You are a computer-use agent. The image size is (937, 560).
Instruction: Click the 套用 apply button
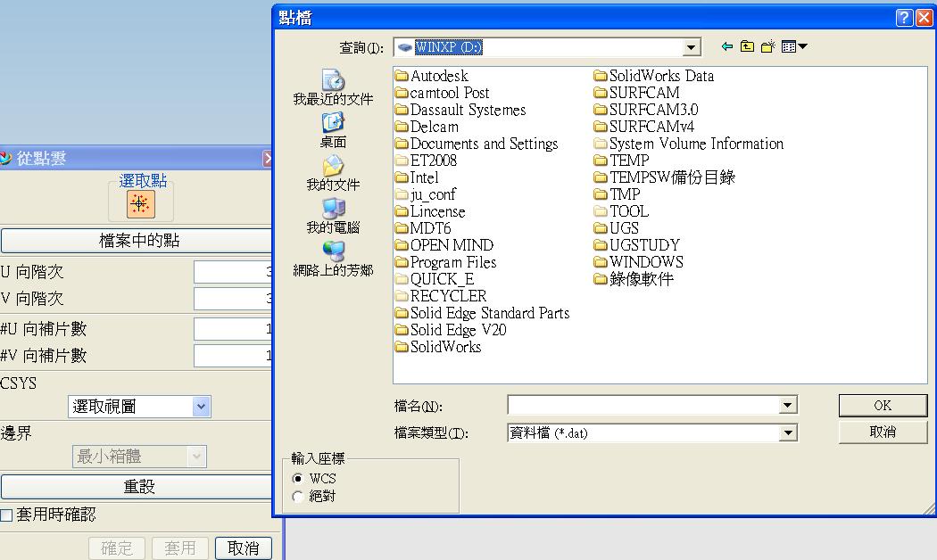[180, 548]
